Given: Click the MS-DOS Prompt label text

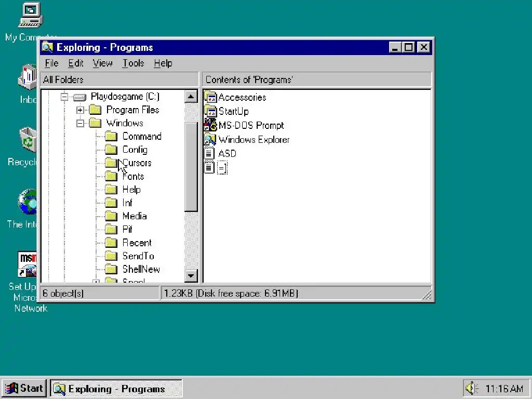Looking at the screenshot, I should pos(251,126).
